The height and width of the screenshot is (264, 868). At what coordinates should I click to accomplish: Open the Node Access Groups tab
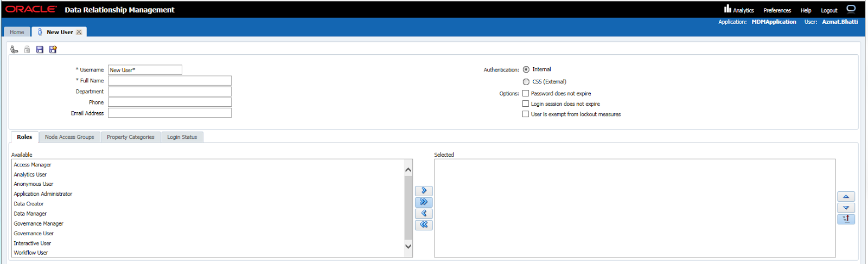(69, 137)
